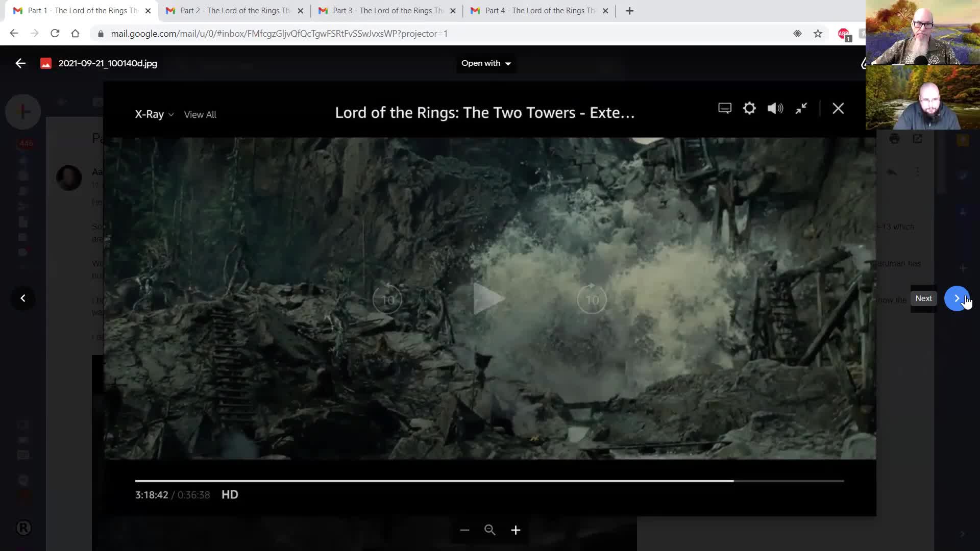Select the Part 1 Gmail tab
This screenshot has width=980, height=551.
(82, 11)
